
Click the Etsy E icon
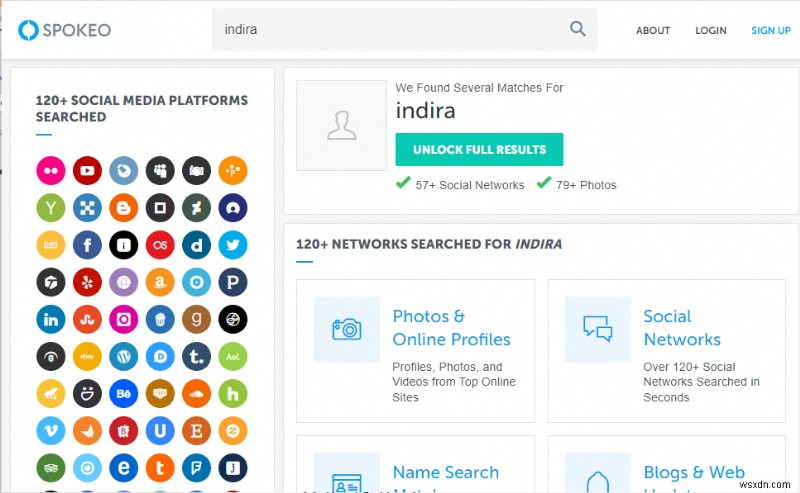[x=196, y=431]
